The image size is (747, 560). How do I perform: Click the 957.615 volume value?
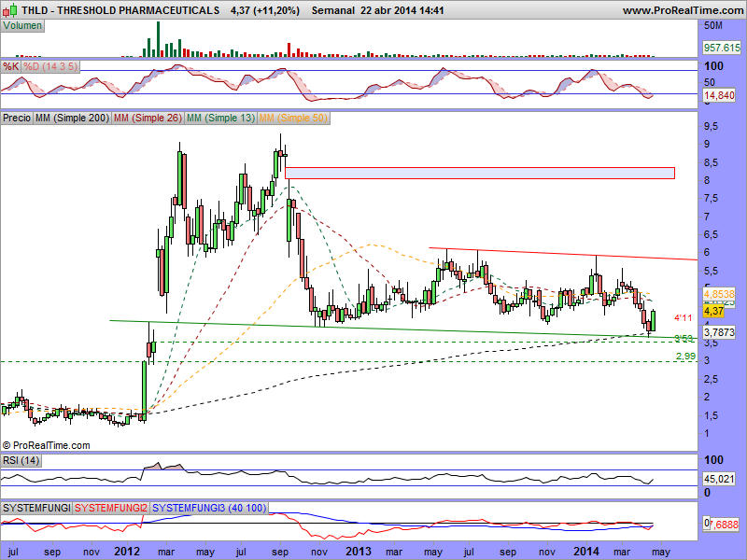[722, 48]
